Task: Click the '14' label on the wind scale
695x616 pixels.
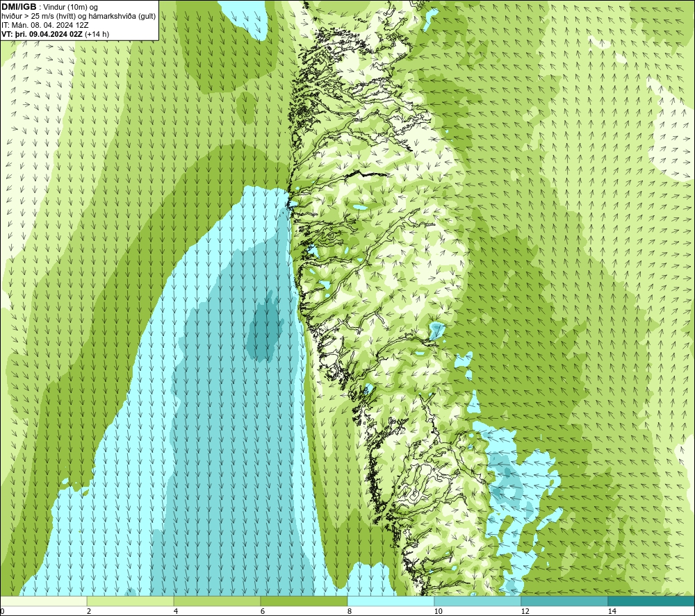Action: (x=612, y=611)
